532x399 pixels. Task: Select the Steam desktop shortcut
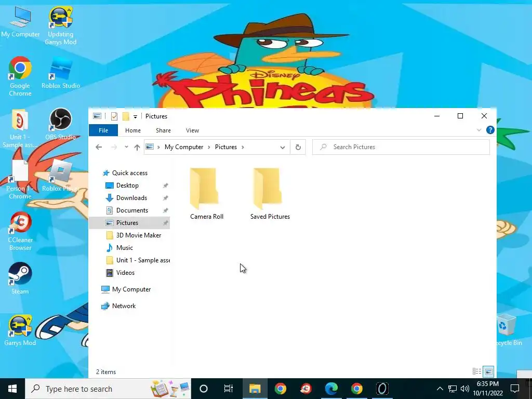[20, 278]
